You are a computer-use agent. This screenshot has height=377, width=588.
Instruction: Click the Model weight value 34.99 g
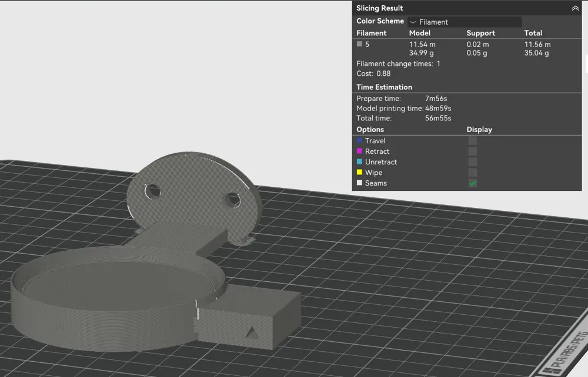click(422, 53)
